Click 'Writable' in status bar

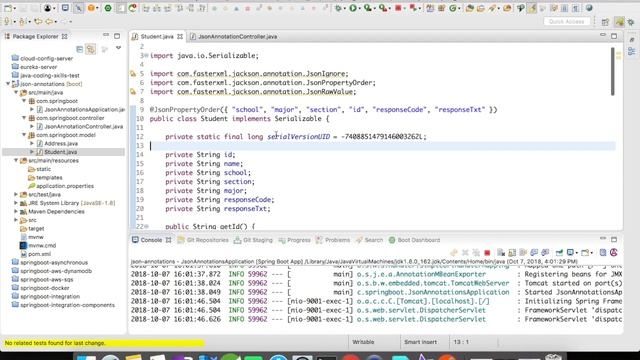363,342
